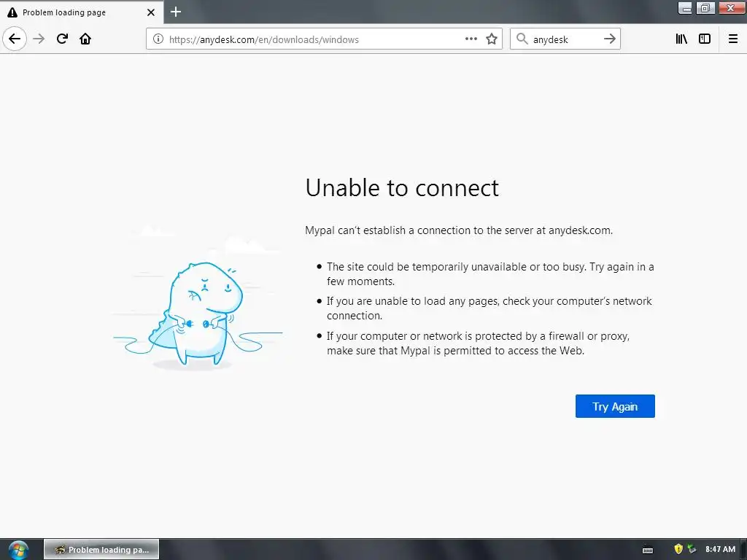Open the hamburger application menu
Image resolution: width=747 pixels, height=560 pixels.
(x=732, y=39)
